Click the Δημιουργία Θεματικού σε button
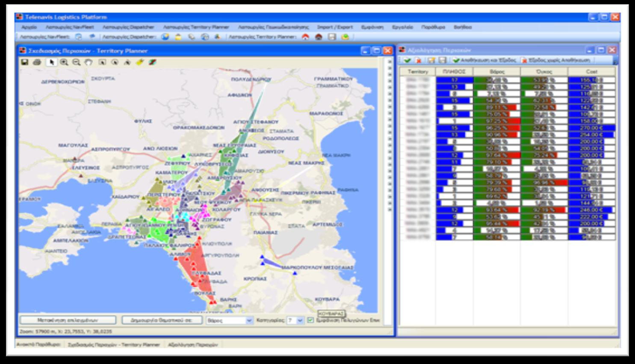635x364 pixels. [x=162, y=320]
